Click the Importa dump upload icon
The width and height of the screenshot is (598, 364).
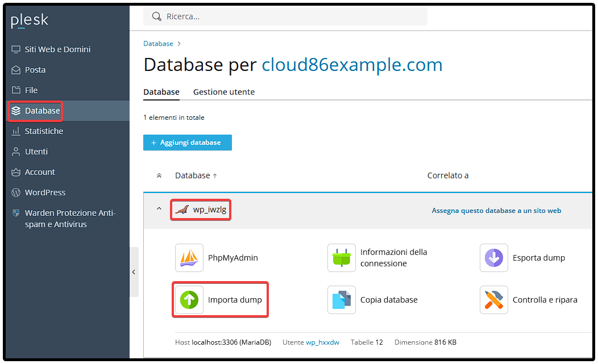point(189,300)
